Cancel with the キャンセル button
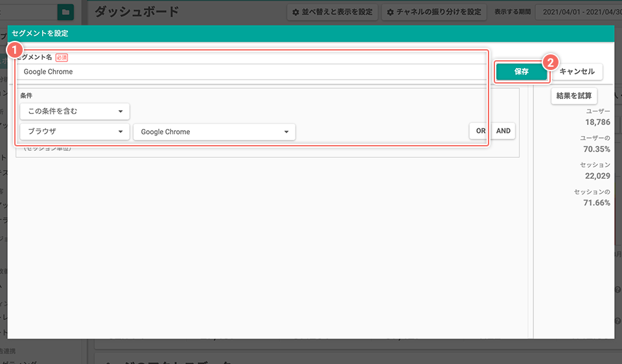This screenshot has width=622, height=364. [577, 72]
